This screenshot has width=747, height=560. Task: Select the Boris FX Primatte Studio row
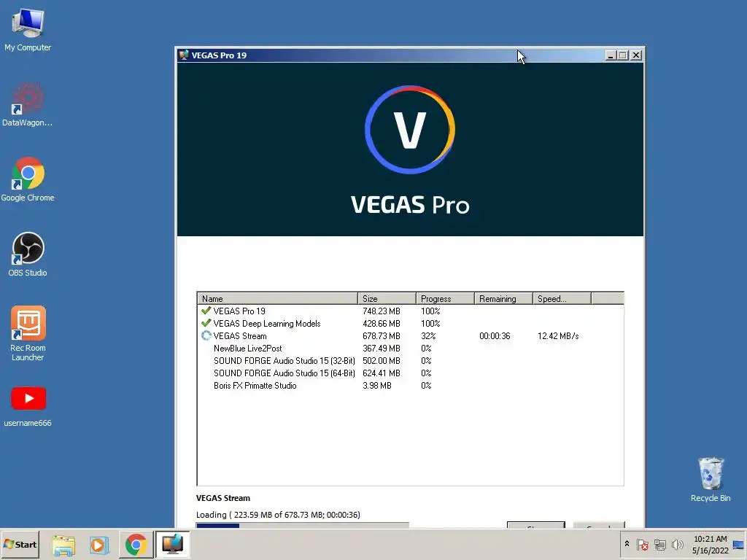[x=410, y=385]
